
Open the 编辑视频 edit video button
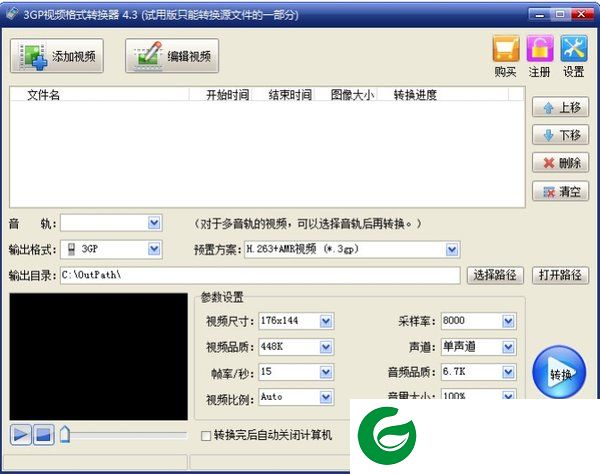[x=172, y=56]
